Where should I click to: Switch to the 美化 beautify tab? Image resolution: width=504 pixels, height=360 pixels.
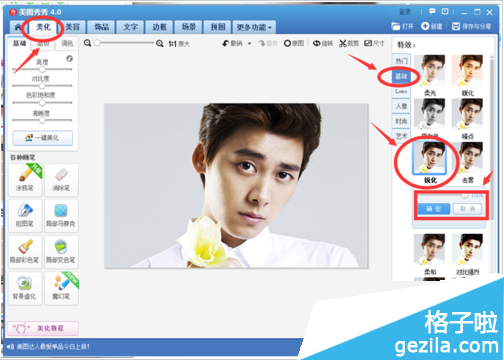tap(43, 27)
